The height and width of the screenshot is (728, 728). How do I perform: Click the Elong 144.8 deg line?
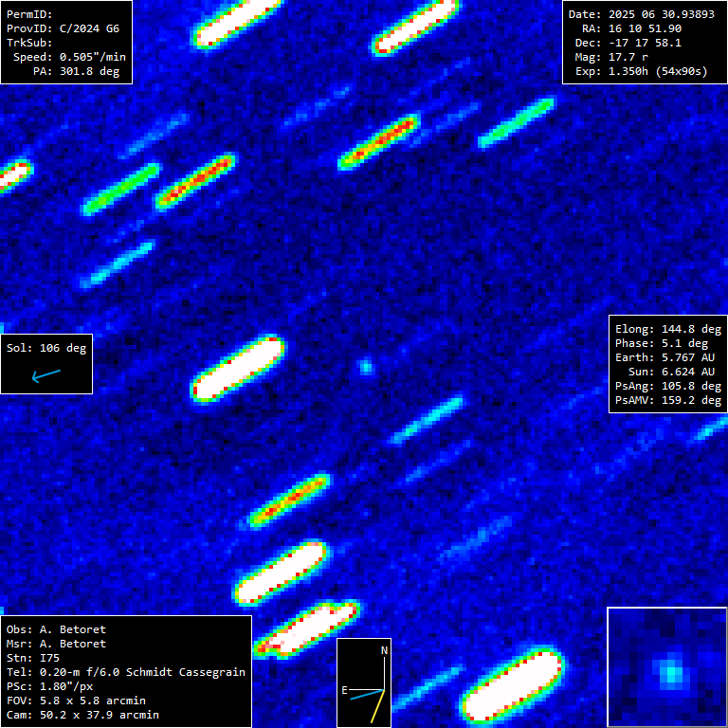pyautogui.click(x=668, y=329)
